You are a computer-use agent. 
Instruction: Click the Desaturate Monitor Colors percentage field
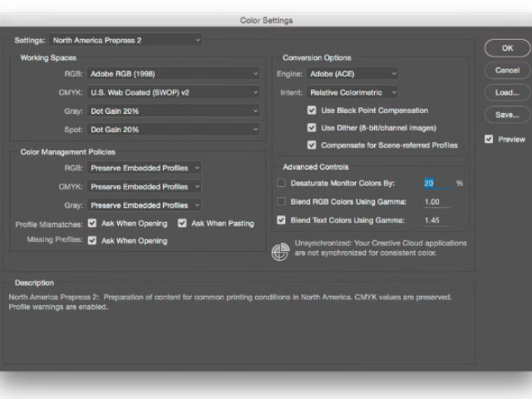pyautogui.click(x=436, y=184)
